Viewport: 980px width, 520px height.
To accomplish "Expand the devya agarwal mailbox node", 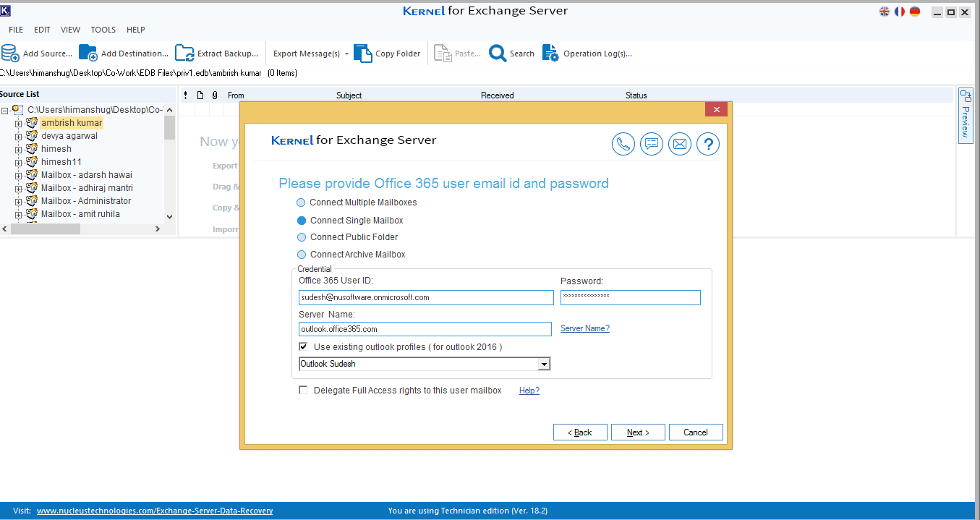I will pyautogui.click(x=19, y=137).
